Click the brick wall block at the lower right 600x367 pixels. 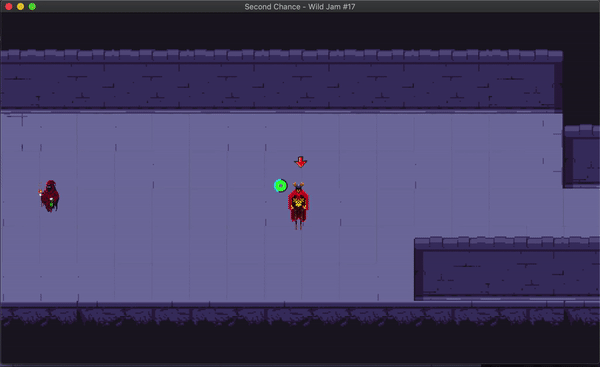(507, 272)
